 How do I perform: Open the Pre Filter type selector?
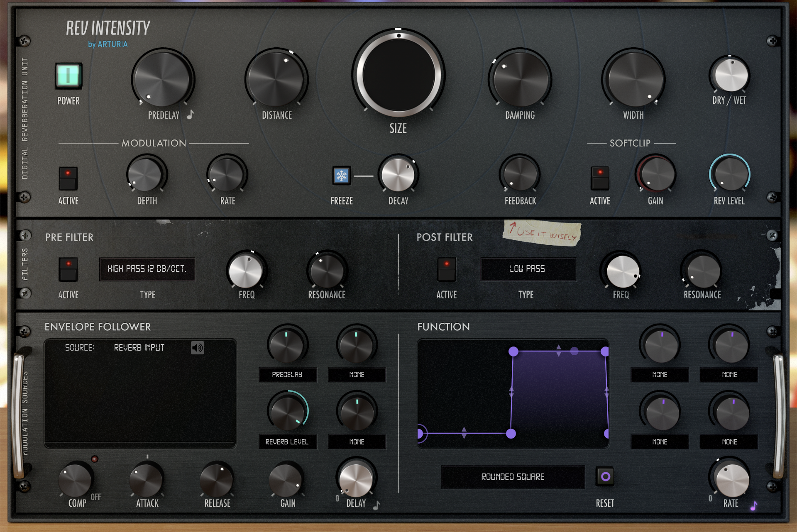[x=147, y=269]
